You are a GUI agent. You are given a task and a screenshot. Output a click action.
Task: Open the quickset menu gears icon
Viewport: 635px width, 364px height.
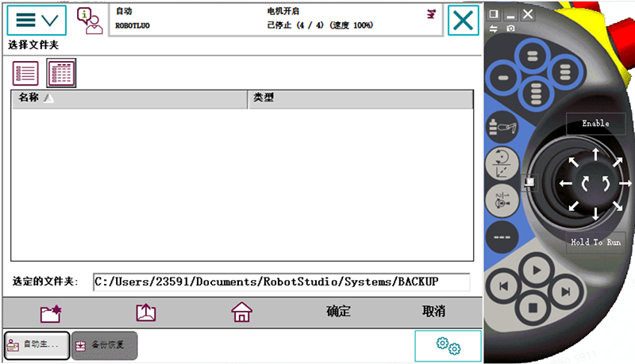click(x=448, y=345)
